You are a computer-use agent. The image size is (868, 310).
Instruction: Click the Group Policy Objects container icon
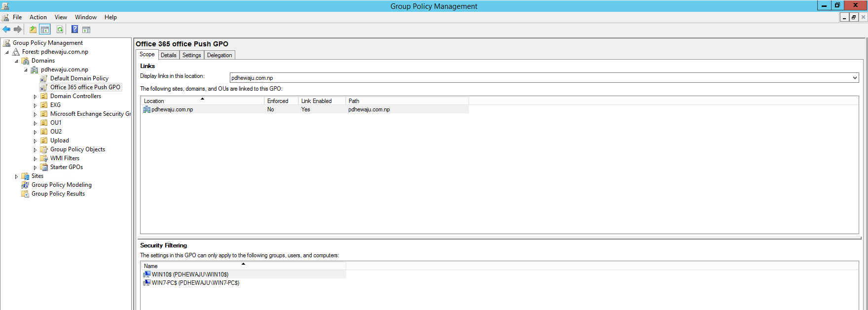(x=44, y=149)
